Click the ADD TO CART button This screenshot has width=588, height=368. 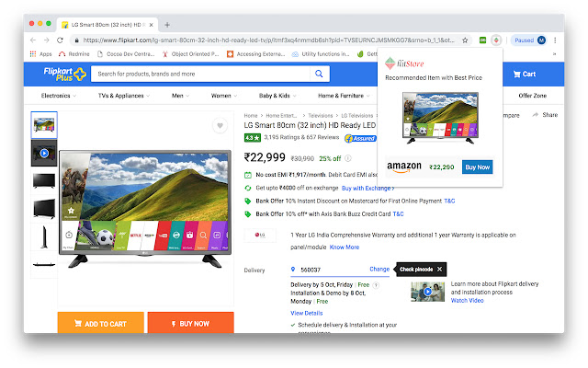[x=100, y=323]
